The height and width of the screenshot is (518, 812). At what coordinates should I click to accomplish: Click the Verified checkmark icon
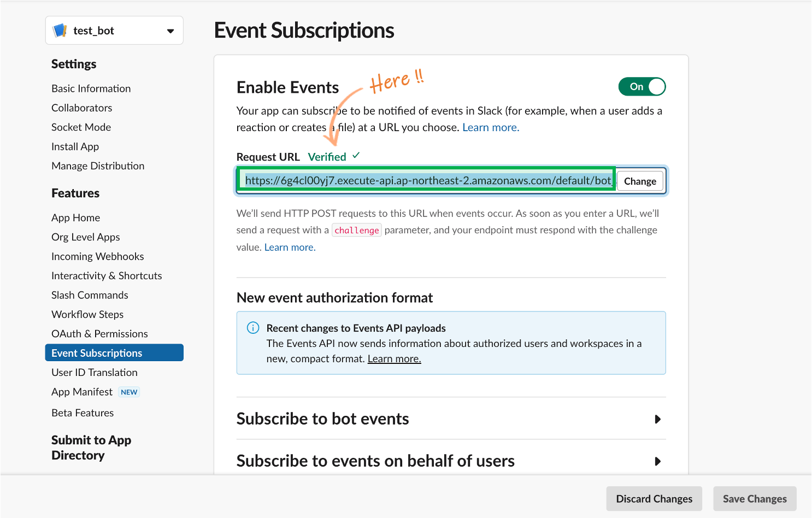pyautogui.click(x=356, y=155)
